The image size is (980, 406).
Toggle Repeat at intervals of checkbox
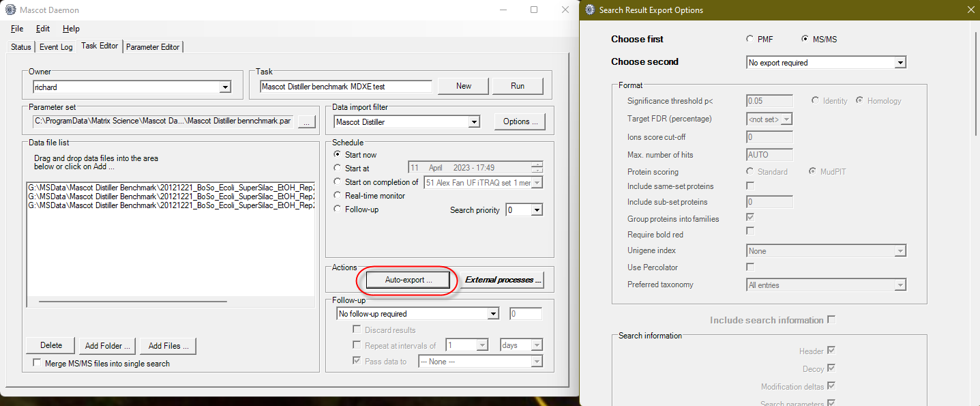357,345
